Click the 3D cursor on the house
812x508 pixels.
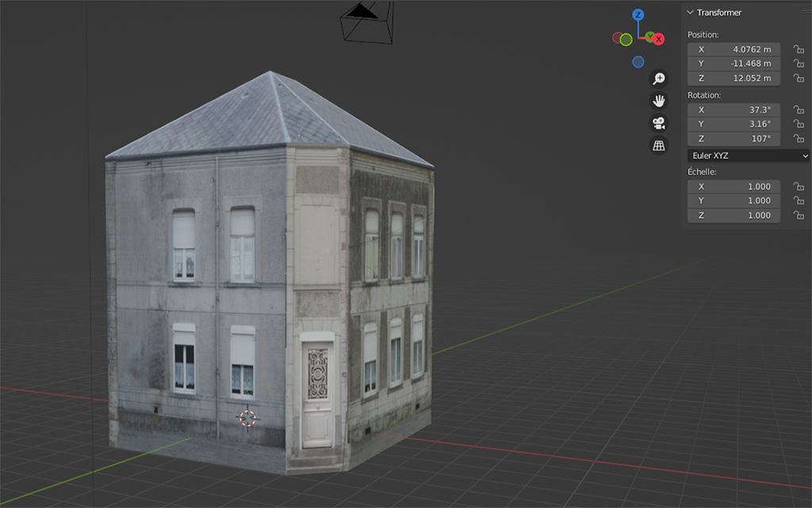tap(247, 418)
